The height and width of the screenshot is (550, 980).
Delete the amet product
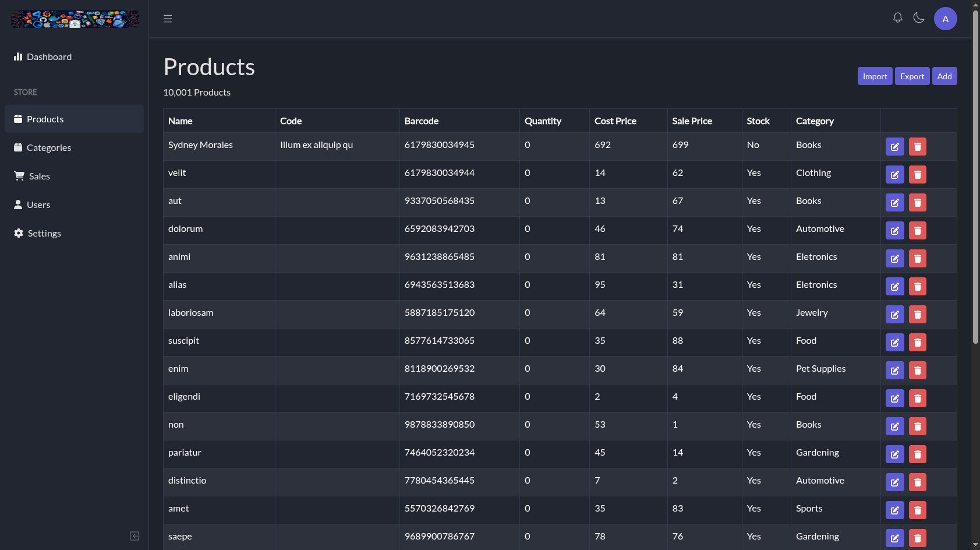pos(918,510)
